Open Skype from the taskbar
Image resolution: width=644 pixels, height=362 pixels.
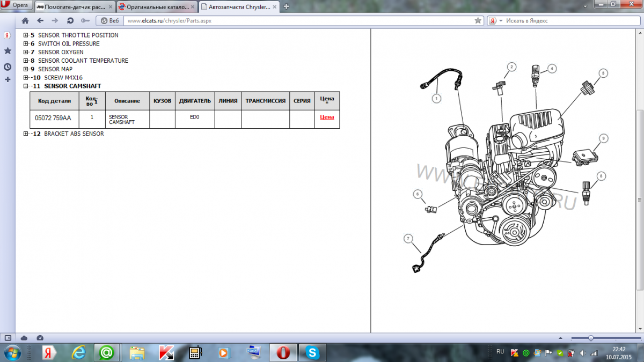coord(312,352)
